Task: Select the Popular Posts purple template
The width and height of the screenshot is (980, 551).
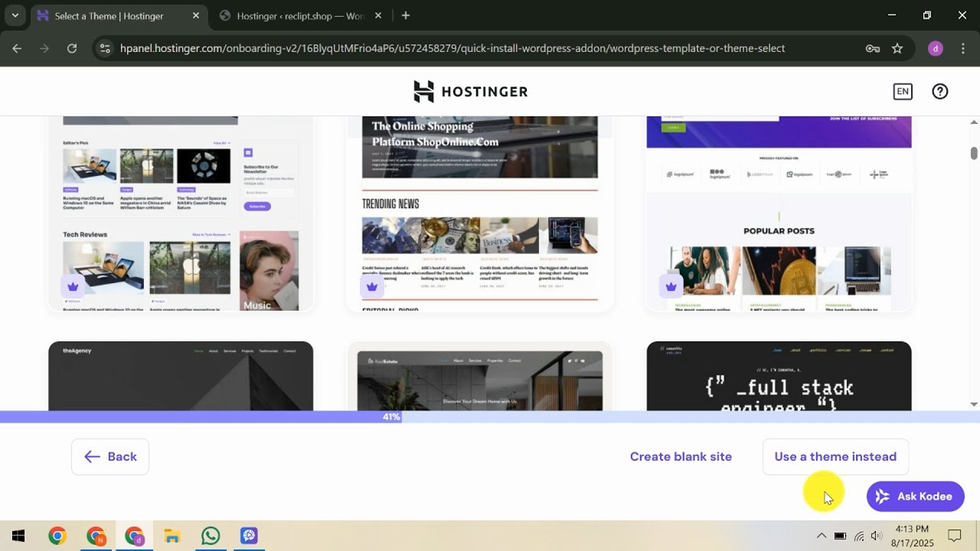Action: pyautogui.click(x=779, y=214)
